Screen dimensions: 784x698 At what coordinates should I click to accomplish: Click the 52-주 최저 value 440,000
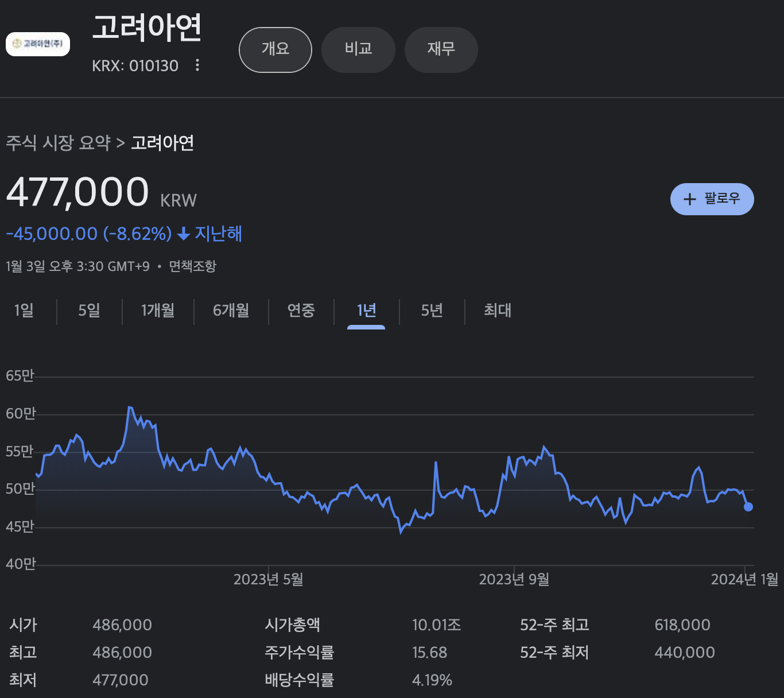(x=685, y=653)
